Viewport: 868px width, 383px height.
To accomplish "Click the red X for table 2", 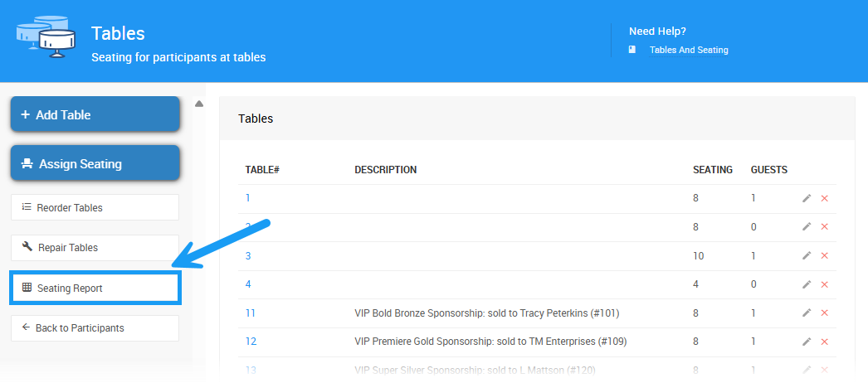I will pos(824,227).
